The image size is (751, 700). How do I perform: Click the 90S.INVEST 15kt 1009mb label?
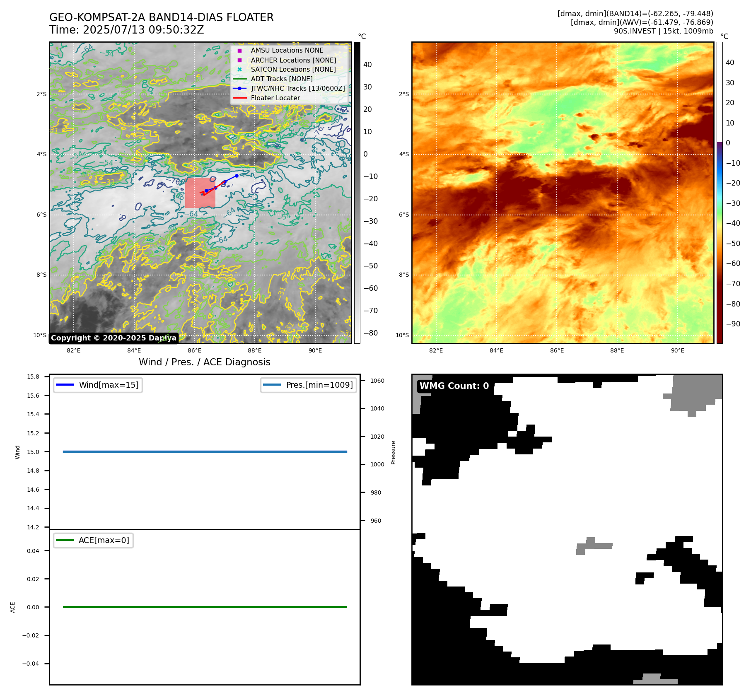tap(664, 31)
